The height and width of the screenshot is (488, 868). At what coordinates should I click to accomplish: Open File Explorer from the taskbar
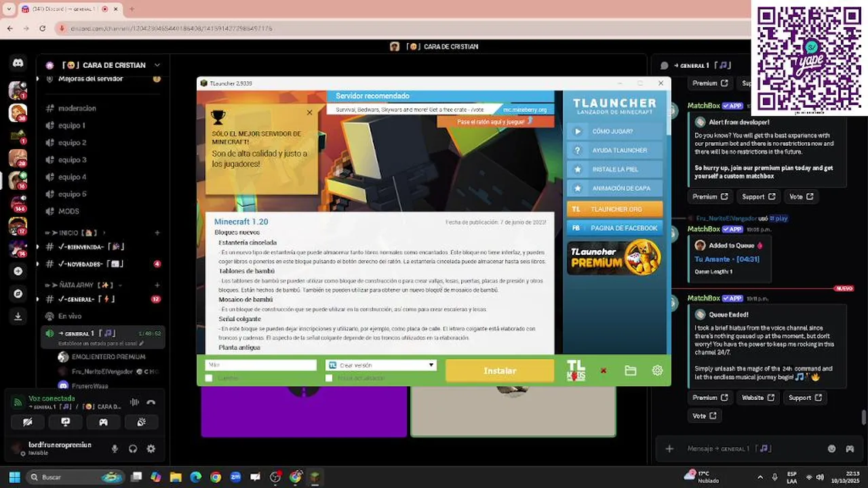(x=176, y=477)
